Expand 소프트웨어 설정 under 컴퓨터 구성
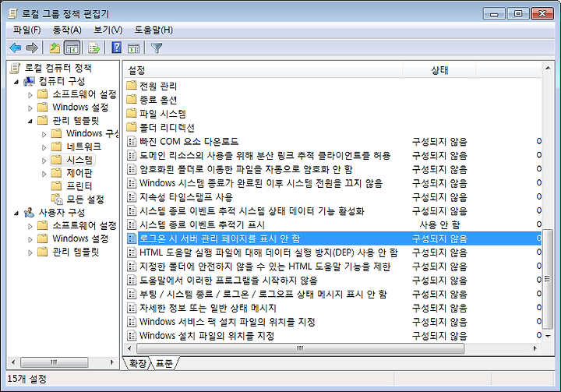 pyautogui.click(x=30, y=95)
